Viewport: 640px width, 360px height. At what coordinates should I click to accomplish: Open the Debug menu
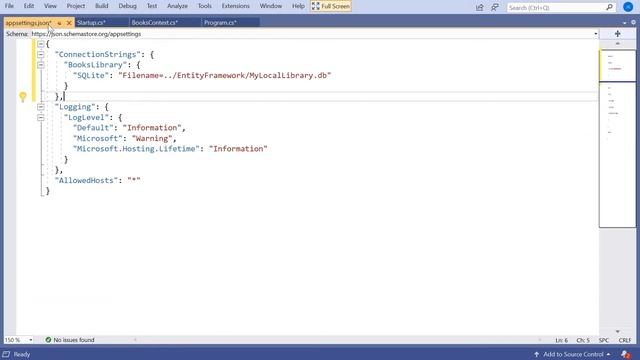pyautogui.click(x=127, y=6)
